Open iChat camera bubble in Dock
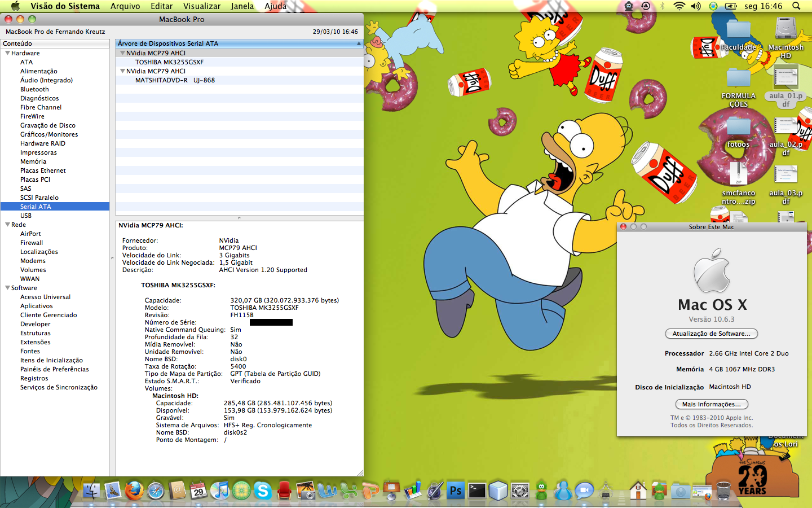 click(x=584, y=491)
